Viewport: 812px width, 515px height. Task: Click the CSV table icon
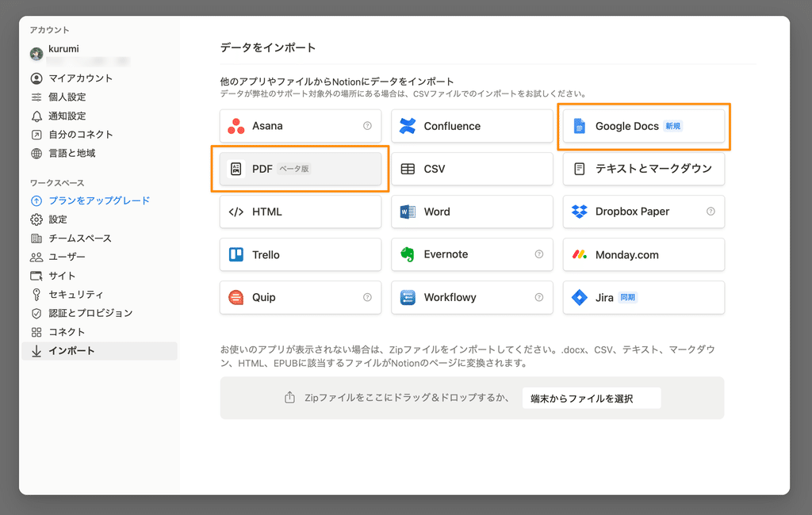coord(408,169)
